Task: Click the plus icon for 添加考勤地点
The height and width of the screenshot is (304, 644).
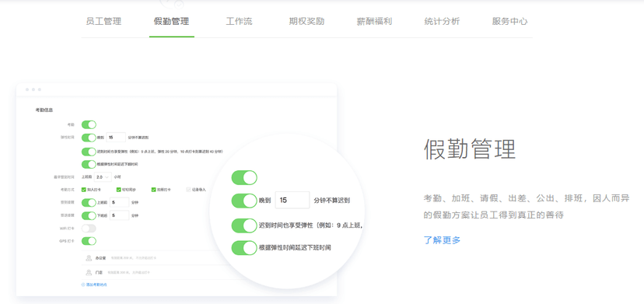Action: (83, 285)
